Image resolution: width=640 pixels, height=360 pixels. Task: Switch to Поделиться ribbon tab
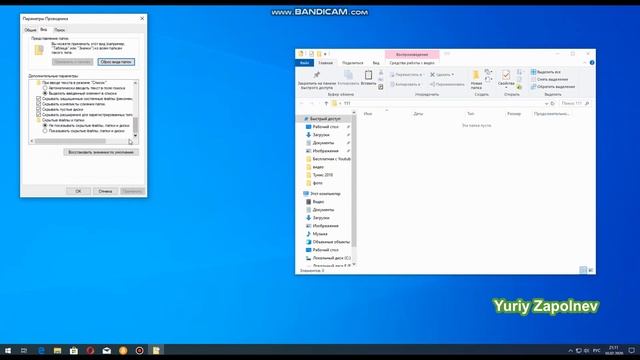tap(352, 63)
